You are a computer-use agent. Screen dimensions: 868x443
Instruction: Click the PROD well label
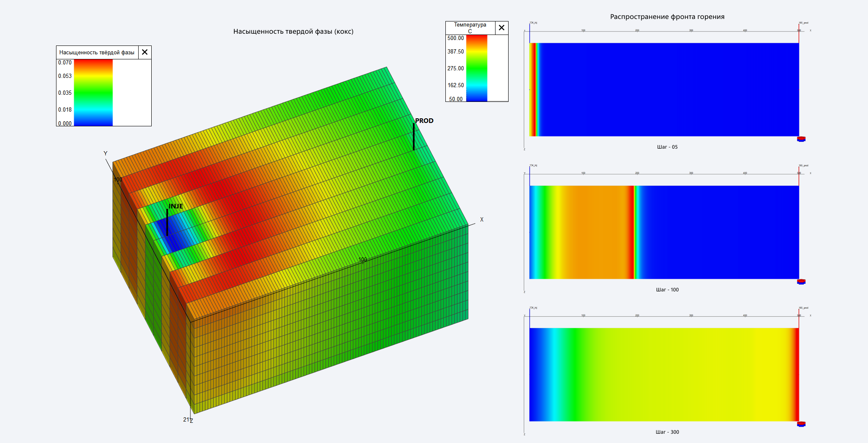pyautogui.click(x=424, y=121)
